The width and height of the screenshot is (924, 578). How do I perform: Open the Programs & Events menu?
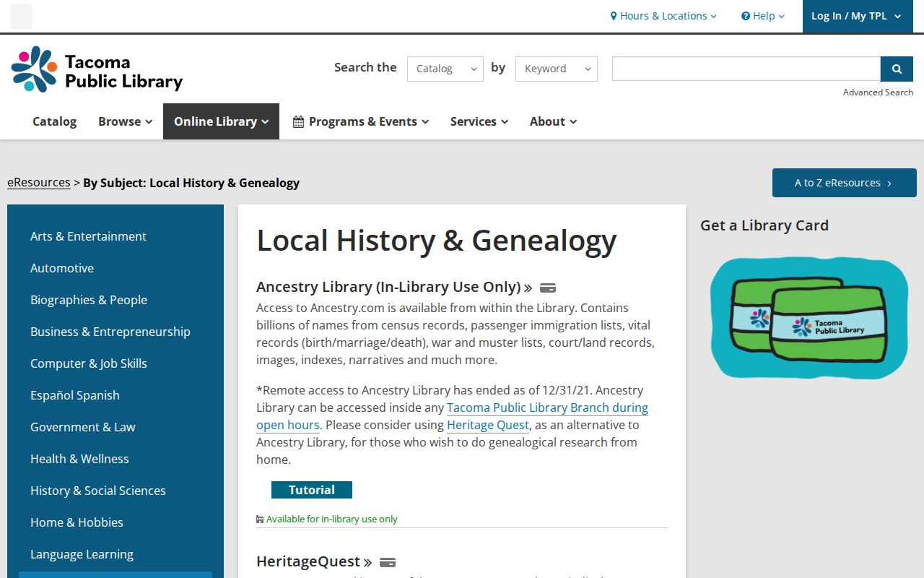click(x=361, y=121)
